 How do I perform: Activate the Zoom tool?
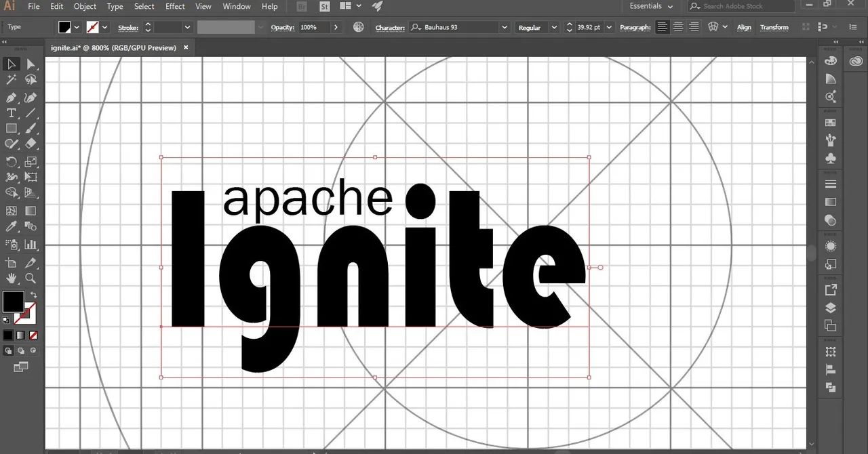tap(31, 278)
